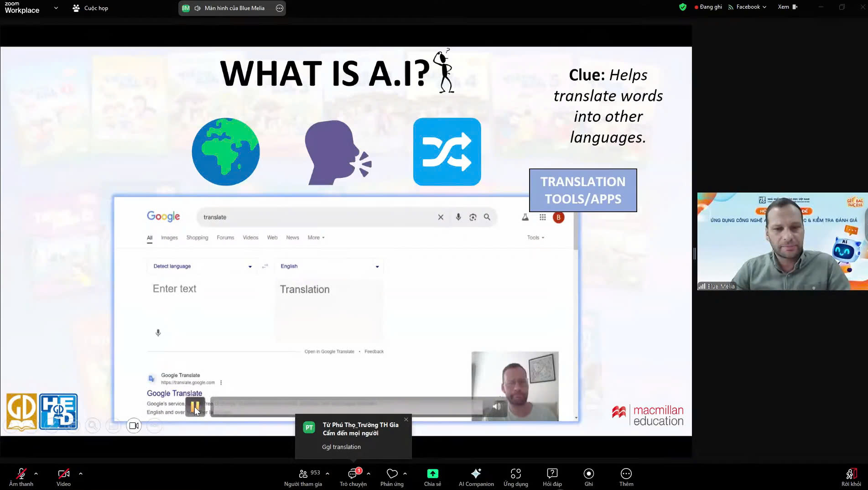Open the Ứng dụng apps panel
The image size is (868, 490).
click(x=515, y=477)
